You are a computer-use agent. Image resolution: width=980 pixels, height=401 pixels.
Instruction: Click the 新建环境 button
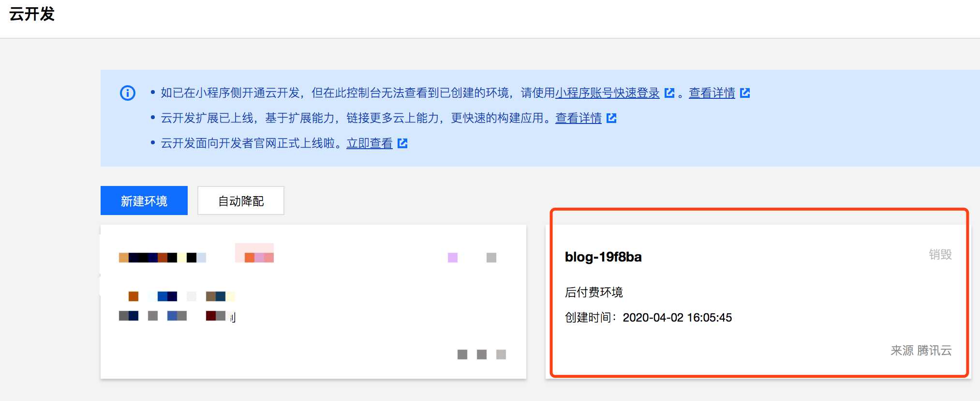click(144, 200)
